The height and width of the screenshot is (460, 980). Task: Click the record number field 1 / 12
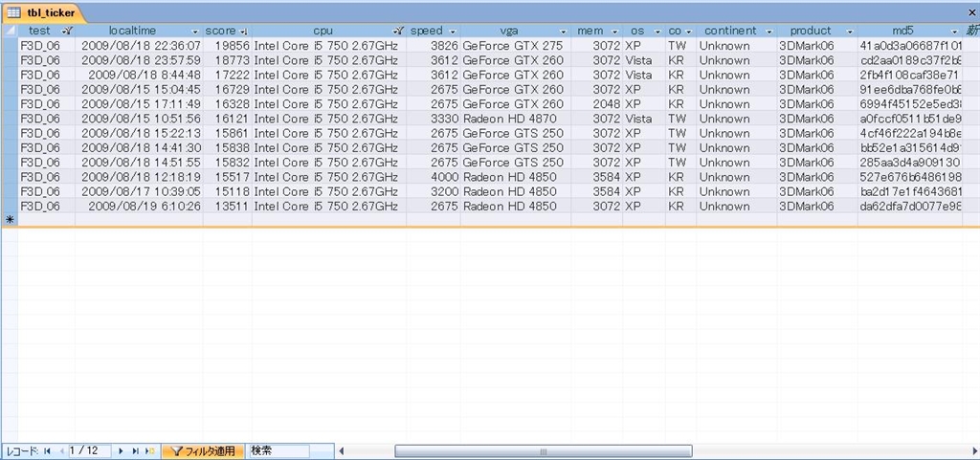point(89,450)
